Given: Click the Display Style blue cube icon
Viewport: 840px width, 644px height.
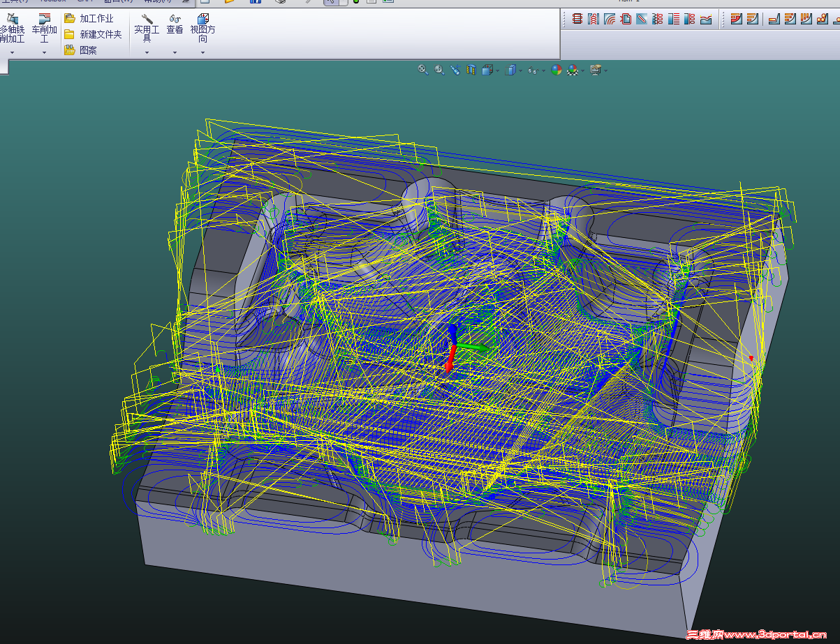Looking at the screenshot, I should [510, 70].
